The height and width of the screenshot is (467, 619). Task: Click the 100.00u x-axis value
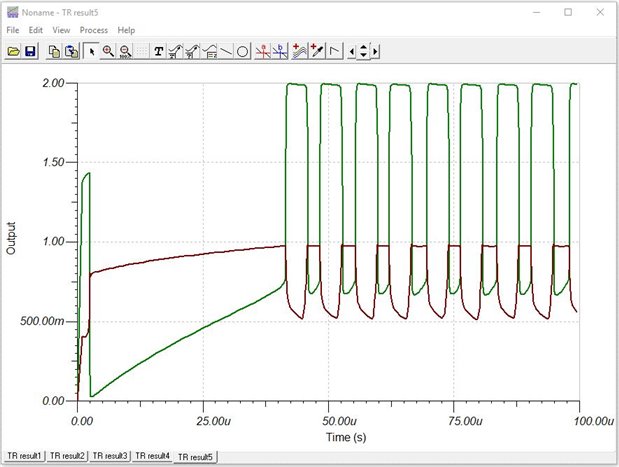point(593,421)
